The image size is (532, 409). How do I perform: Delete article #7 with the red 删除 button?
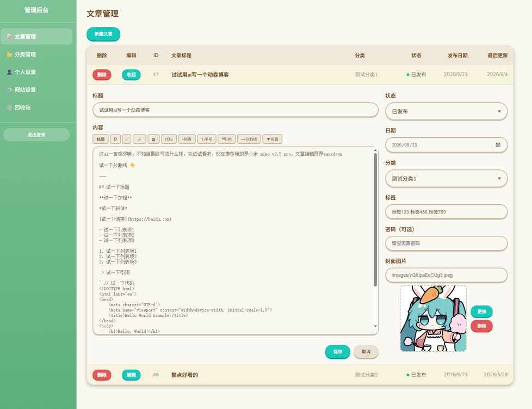[x=102, y=75]
